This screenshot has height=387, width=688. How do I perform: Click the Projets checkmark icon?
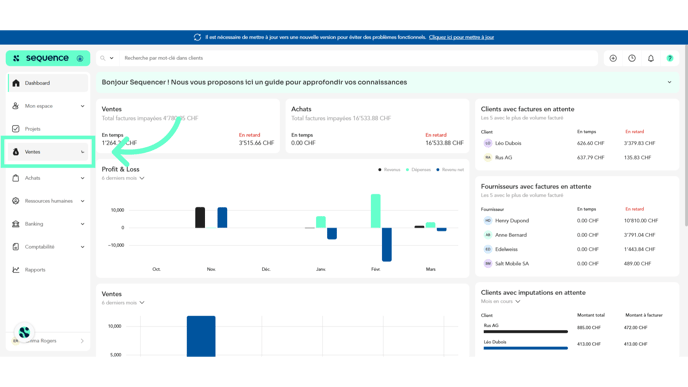[16, 129]
